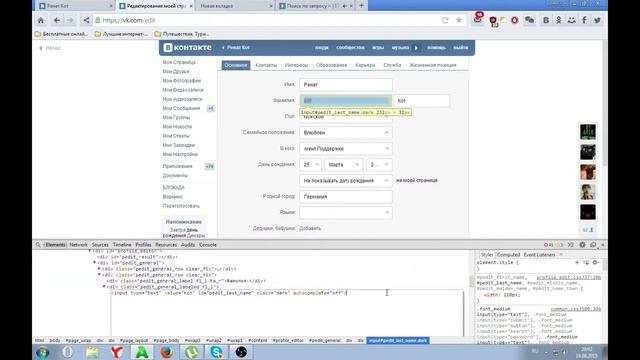Screen dimensions: 640x360
Task: Bookmark the page with the star icon
Action: 459,20
